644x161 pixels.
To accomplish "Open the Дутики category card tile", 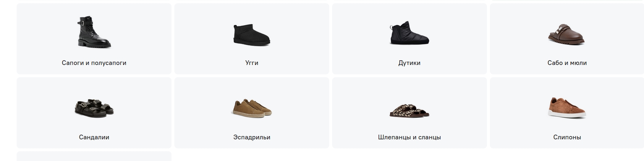I will (x=410, y=39).
